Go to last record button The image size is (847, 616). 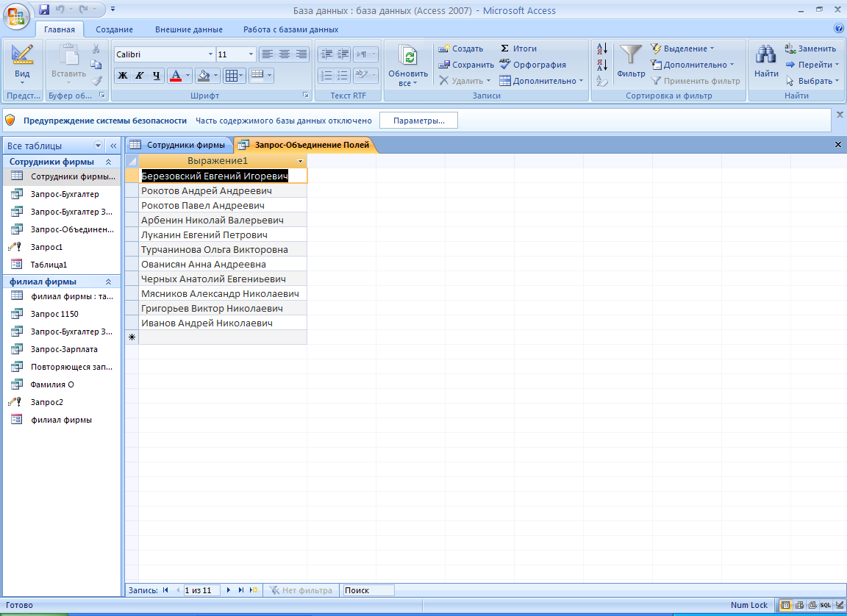pyautogui.click(x=241, y=590)
